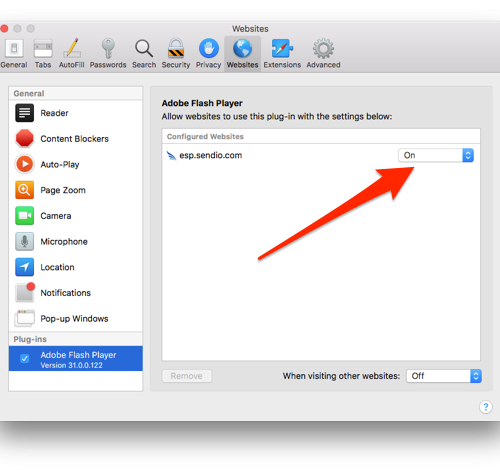Open the General preferences pane

tap(14, 53)
